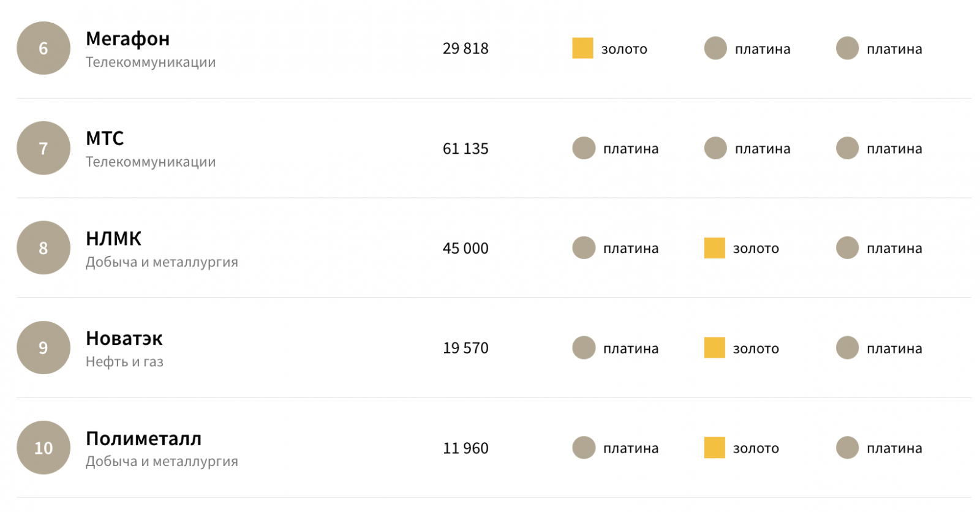Viewport: 980px width, 512px height.
Task: Click rank badge number 6 for Мегафон
Action: [x=43, y=48]
